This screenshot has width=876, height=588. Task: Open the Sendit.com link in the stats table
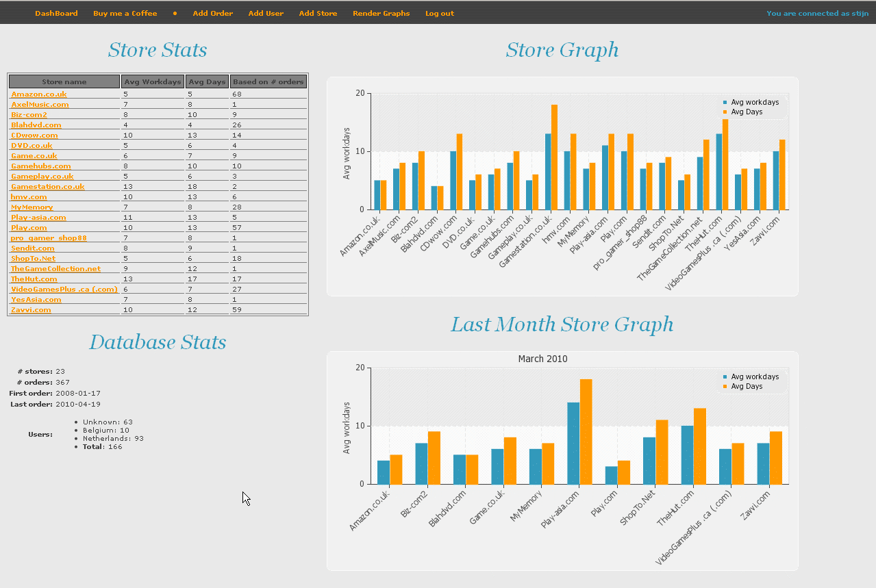pos(33,248)
